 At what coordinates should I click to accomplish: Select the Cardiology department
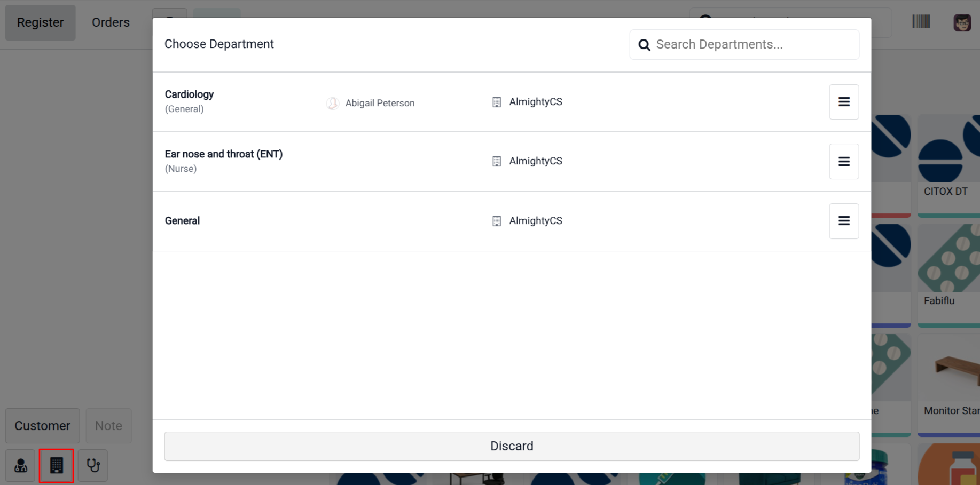tap(190, 95)
